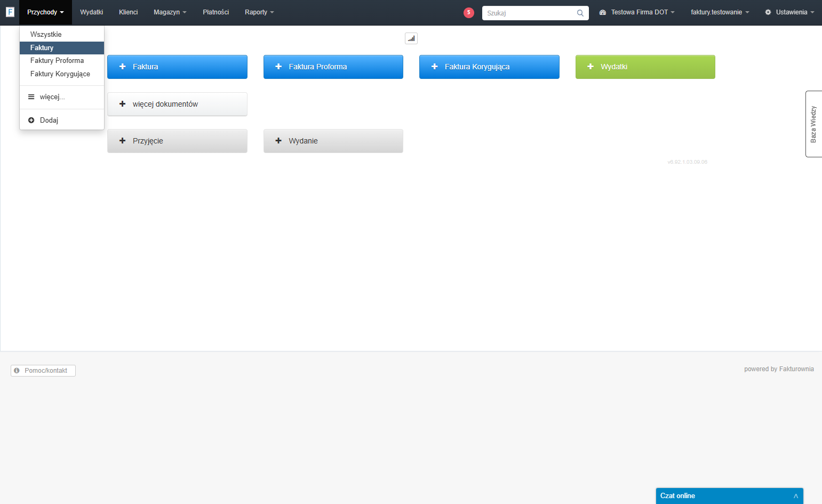Click the info icon on Pomoc/kontakt
822x504 pixels.
click(17, 371)
